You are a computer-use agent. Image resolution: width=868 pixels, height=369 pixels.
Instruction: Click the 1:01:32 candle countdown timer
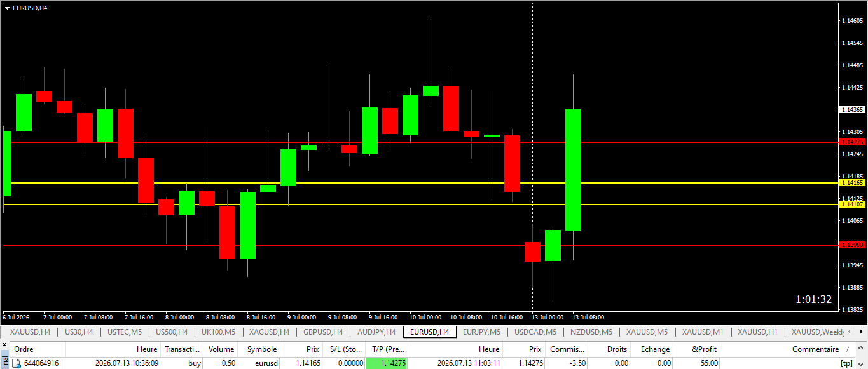click(x=813, y=299)
